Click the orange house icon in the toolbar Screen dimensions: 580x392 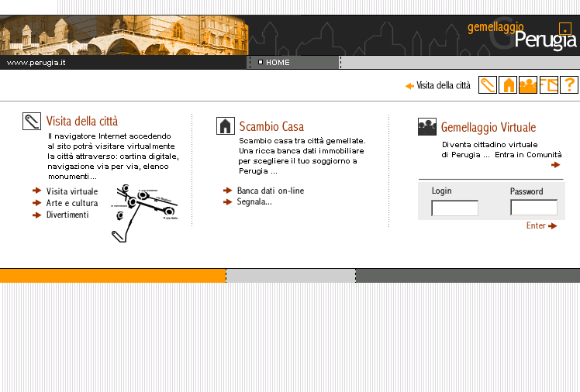tap(508, 85)
